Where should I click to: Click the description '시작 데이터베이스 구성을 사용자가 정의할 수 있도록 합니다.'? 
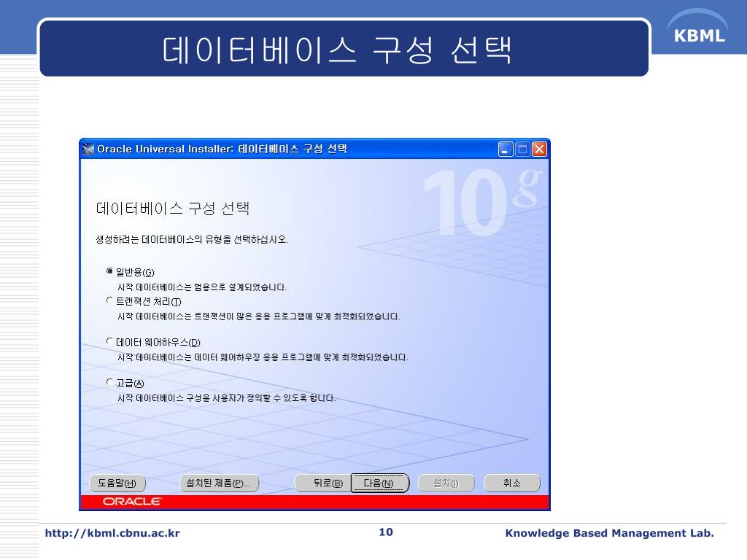pos(227,398)
